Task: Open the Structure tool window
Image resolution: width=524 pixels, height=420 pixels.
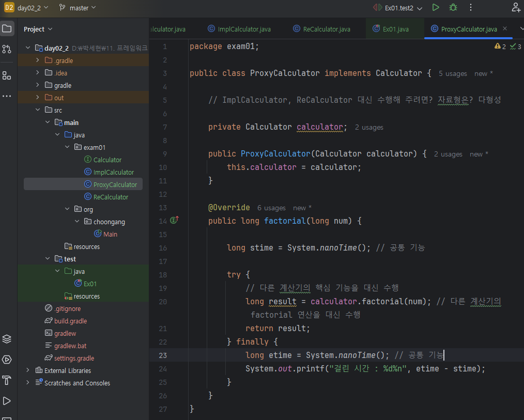Action: pos(7,75)
